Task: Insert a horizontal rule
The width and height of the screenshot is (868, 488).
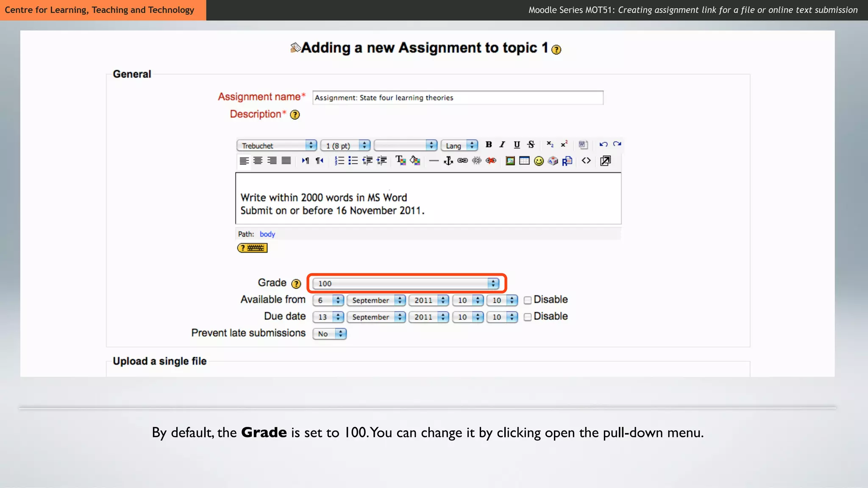Action: (434, 161)
